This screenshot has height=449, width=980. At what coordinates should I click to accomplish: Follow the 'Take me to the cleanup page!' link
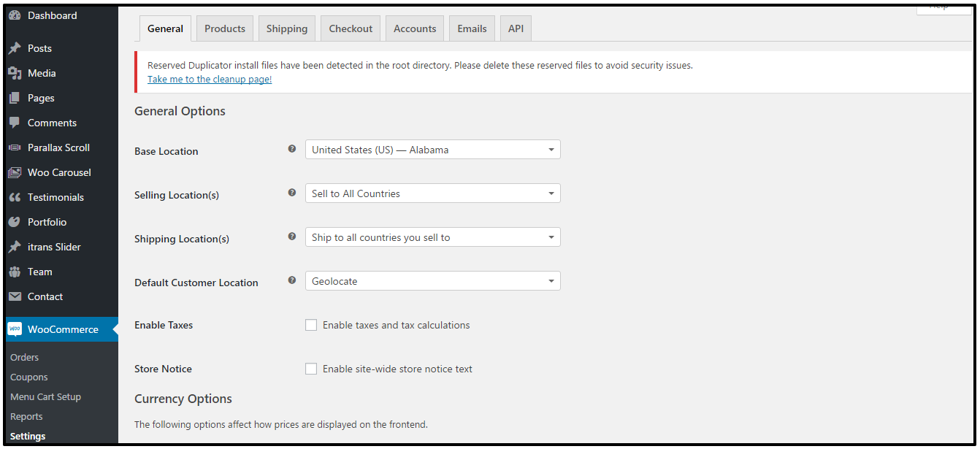(210, 79)
